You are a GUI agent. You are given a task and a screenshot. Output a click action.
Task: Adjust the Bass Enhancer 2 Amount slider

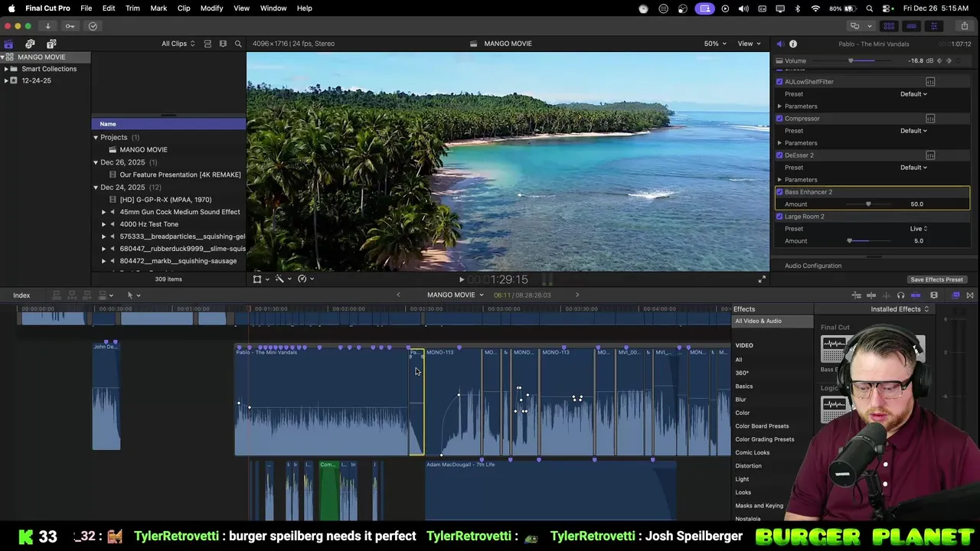(868, 204)
